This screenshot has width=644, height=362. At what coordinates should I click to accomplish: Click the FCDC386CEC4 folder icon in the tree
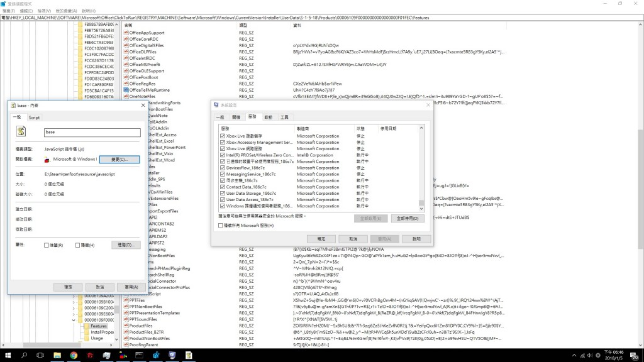(80, 66)
